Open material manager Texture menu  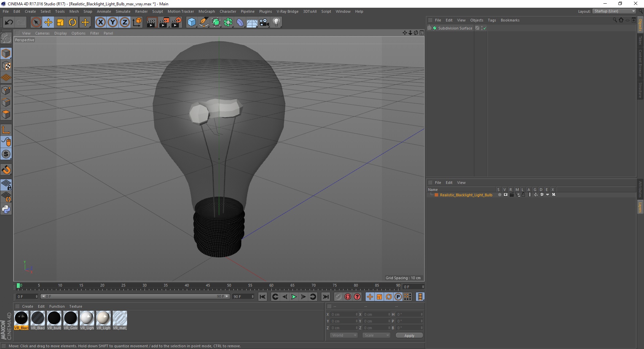75,306
